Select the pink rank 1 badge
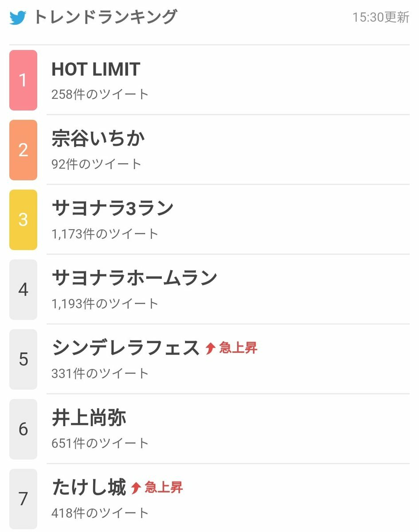Screen dimensions: 419x532 tap(23, 80)
